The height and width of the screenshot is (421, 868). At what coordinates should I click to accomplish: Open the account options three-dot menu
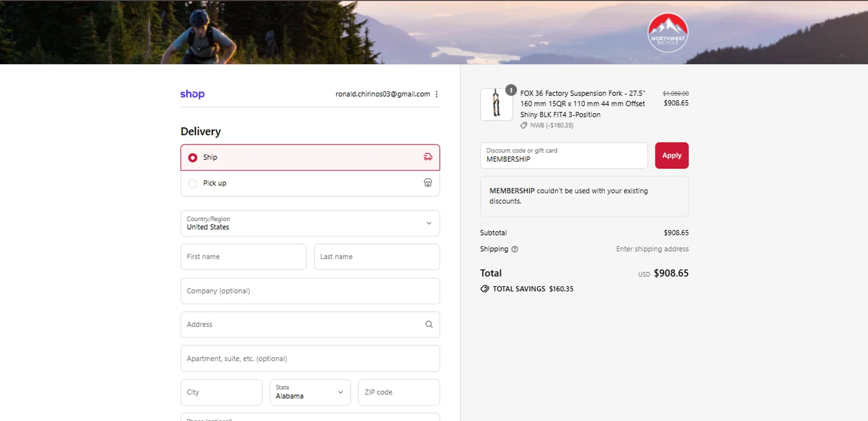(x=436, y=94)
